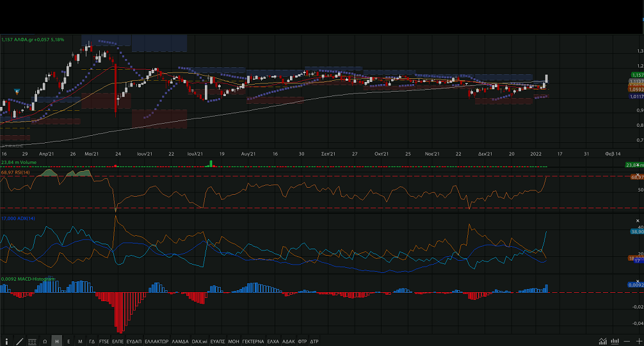Zoom out with the minus icon

click(628, 342)
